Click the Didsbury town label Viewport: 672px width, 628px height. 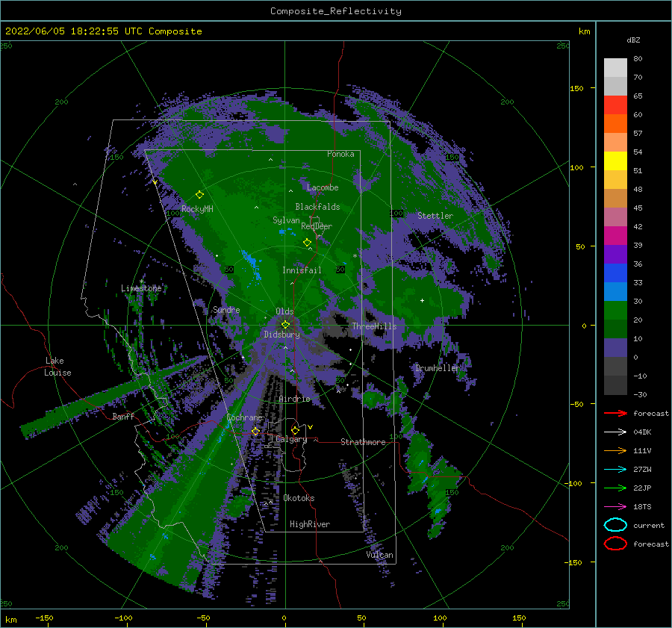pyautogui.click(x=282, y=335)
